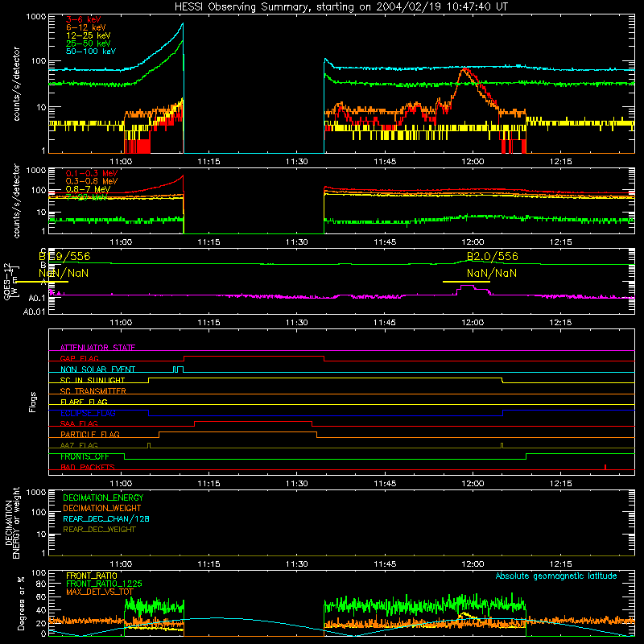Click the A0.01 tick label on GOES axis
Image resolution: width=644 pixels, height=644 pixels.
tap(35, 312)
